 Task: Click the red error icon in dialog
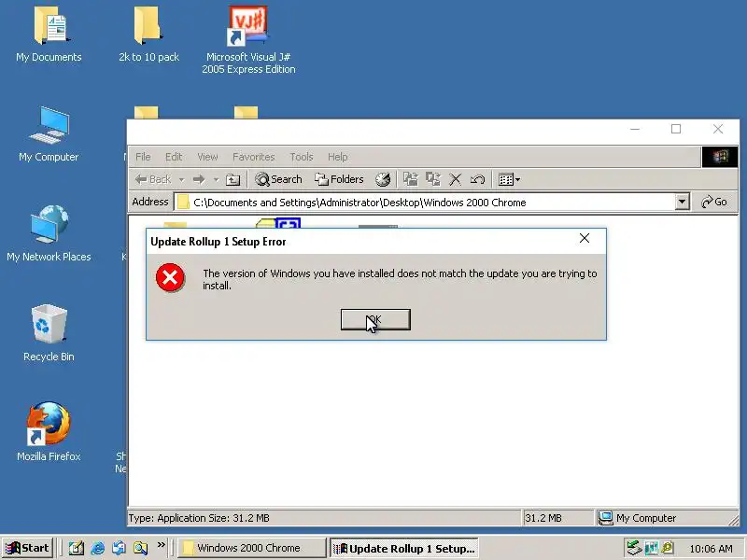pos(170,277)
